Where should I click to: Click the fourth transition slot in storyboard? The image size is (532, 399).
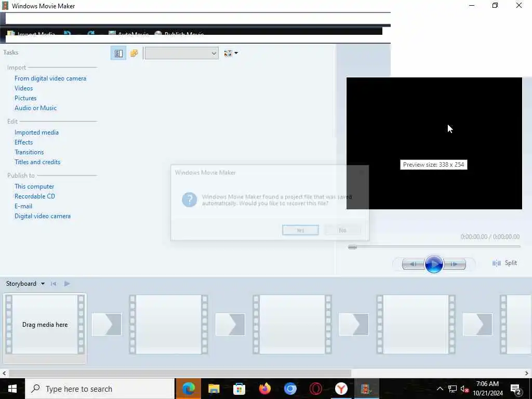point(477,324)
